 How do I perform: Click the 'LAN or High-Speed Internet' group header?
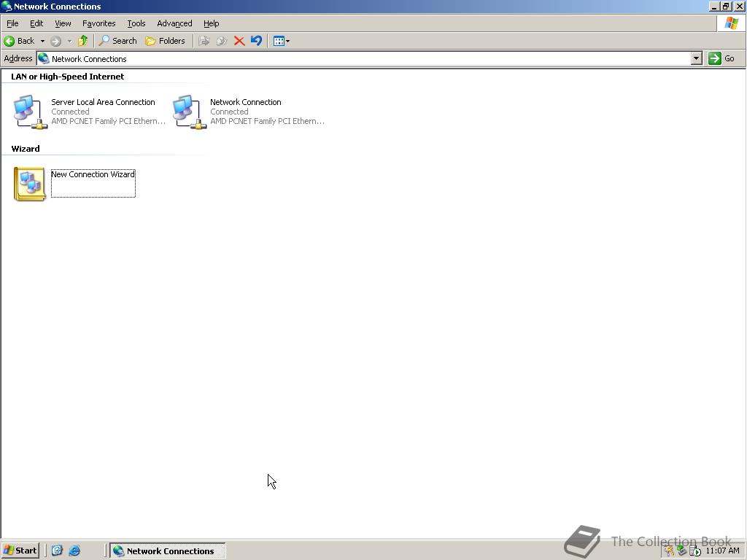[67, 77]
